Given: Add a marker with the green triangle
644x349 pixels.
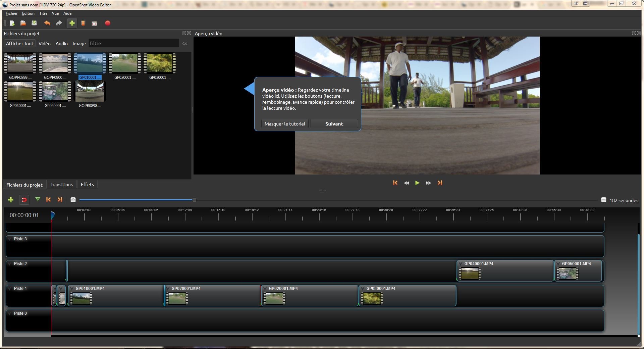Looking at the screenshot, I should (x=38, y=199).
